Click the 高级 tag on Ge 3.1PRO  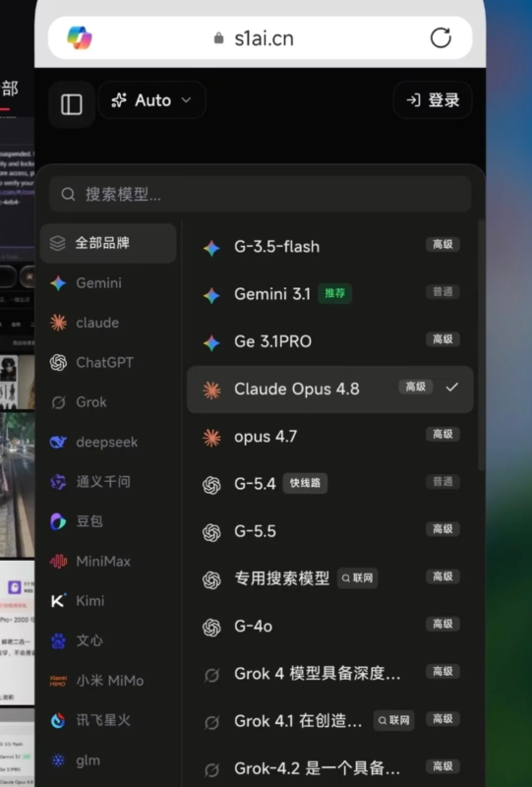(x=443, y=339)
